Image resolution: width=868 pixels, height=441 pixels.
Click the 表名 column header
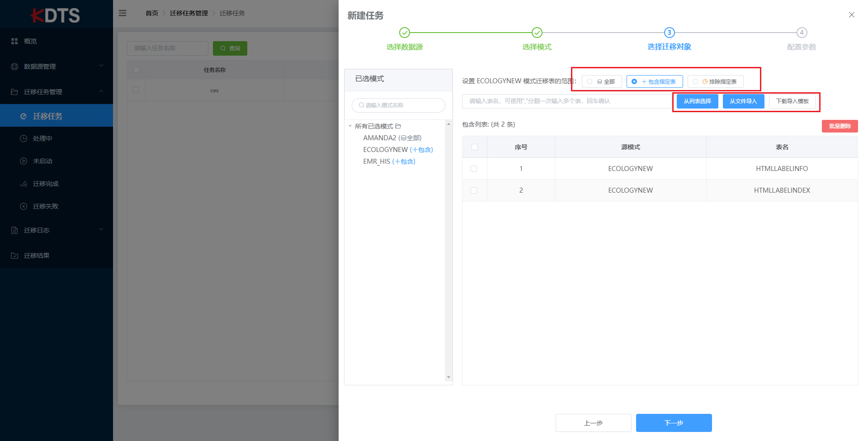[x=782, y=147]
